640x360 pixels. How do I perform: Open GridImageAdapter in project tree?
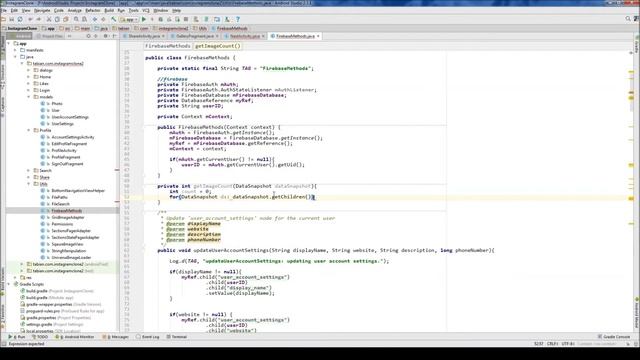pos(68,218)
